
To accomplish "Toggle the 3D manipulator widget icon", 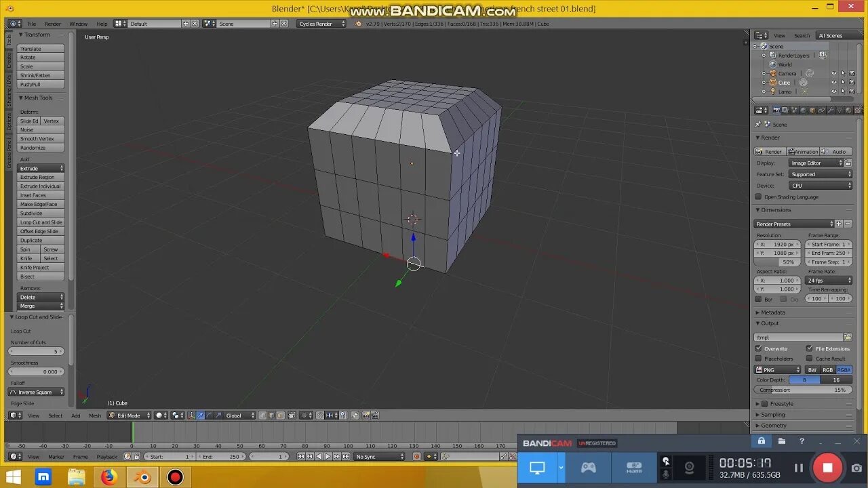I will (x=191, y=415).
